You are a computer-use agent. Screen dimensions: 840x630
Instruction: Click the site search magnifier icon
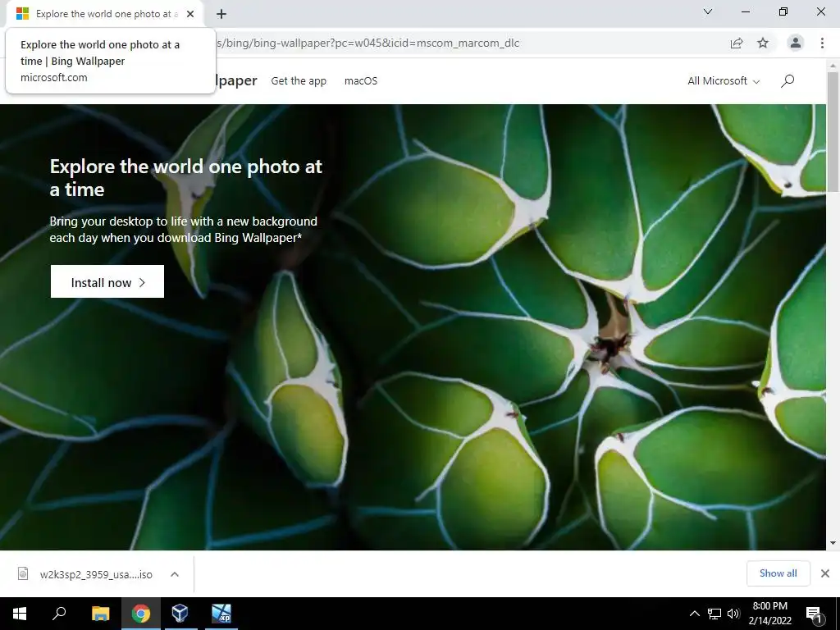click(x=787, y=81)
